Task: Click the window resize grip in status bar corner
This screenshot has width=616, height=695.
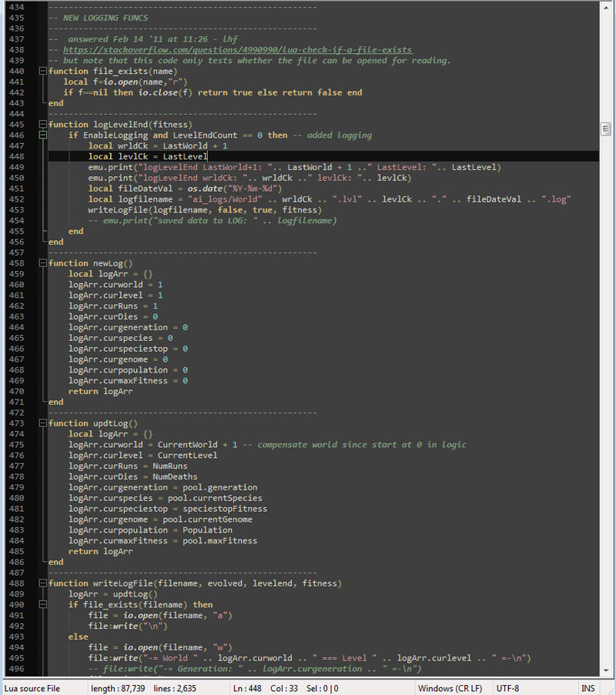Action: (x=610, y=690)
